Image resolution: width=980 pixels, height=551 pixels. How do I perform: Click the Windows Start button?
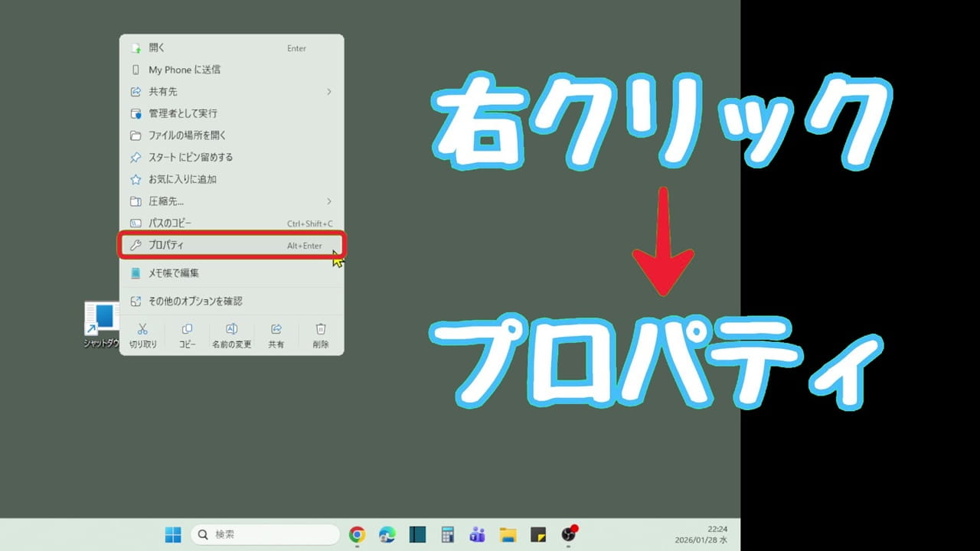click(x=172, y=534)
